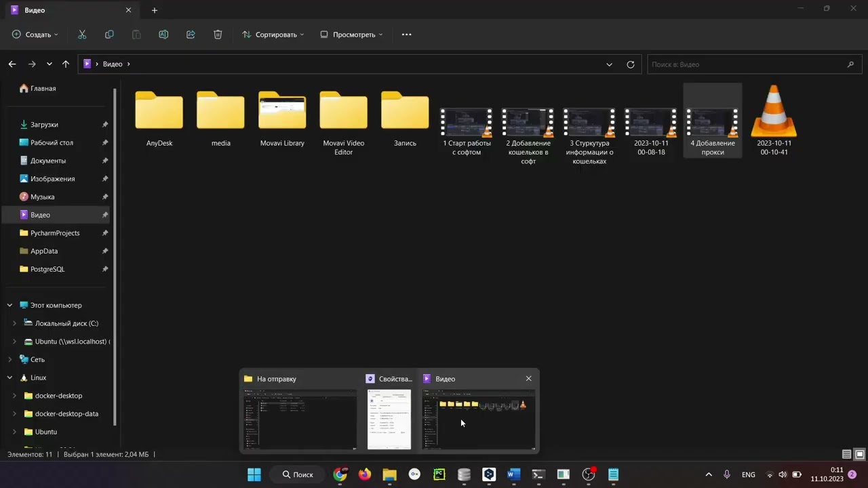Collapse the Linux tree node
This screenshot has height=488, width=868.
coord(9,378)
